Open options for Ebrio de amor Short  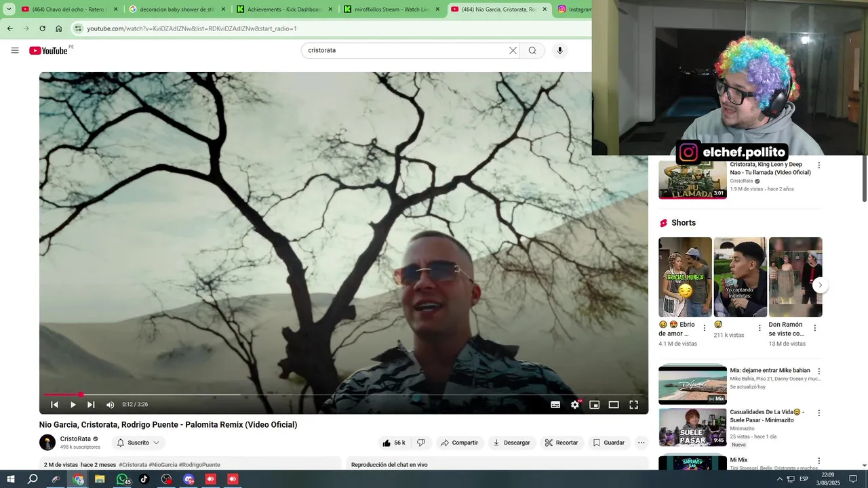coord(705,328)
